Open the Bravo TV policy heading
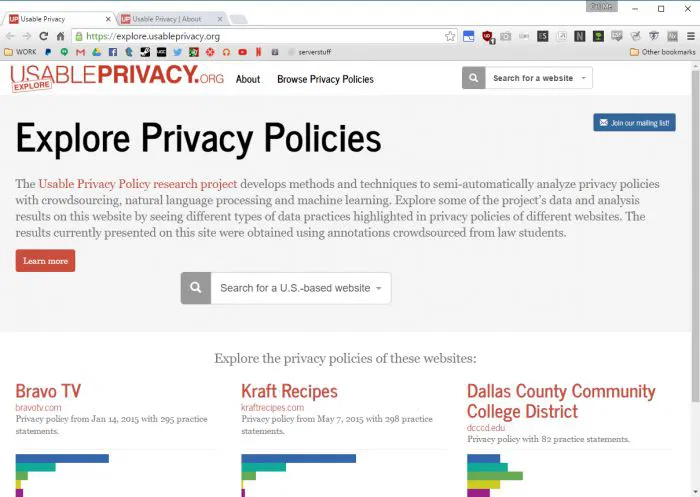The width and height of the screenshot is (700, 497). (48, 391)
